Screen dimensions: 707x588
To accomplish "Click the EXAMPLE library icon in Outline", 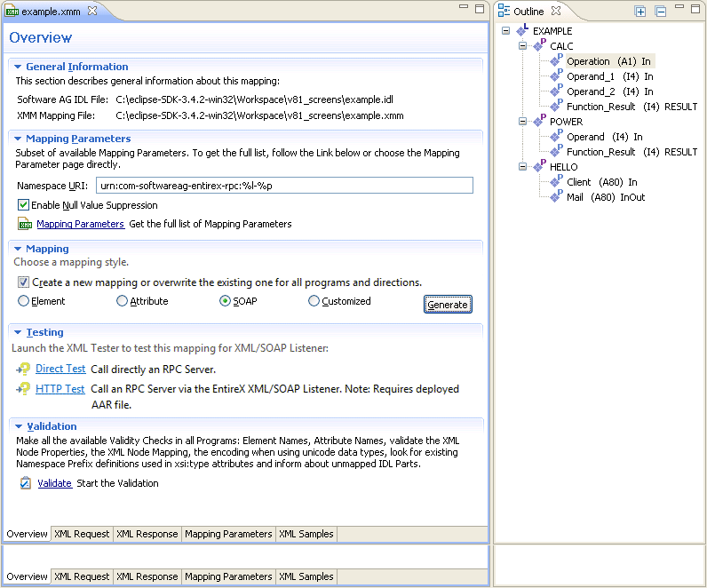I will point(522,30).
